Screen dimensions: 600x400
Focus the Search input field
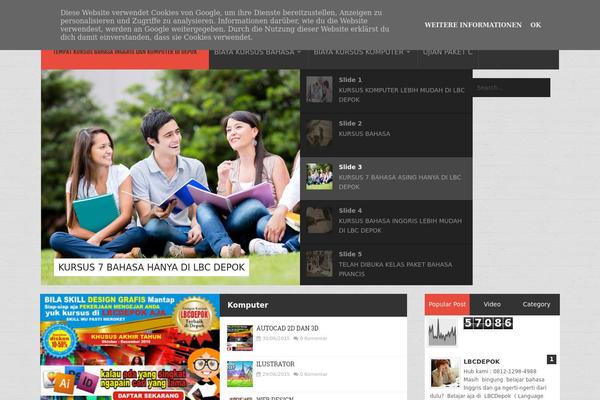pos(512,88)
